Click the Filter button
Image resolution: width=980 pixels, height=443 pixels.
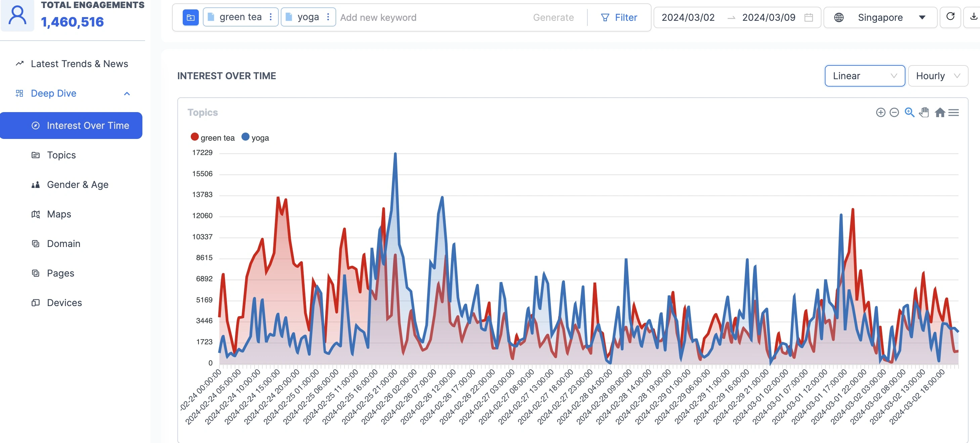click(x=619, y=17)
